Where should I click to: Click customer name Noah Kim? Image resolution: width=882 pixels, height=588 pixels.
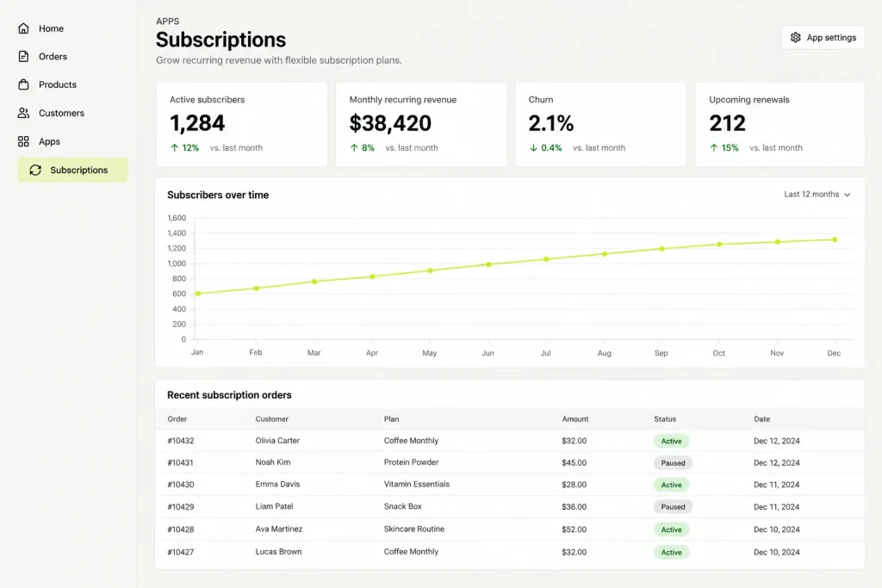[273, 462]
